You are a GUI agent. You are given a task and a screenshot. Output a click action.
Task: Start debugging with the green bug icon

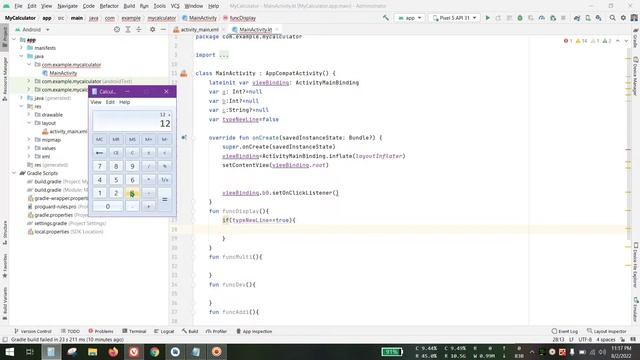coord(520,18)
